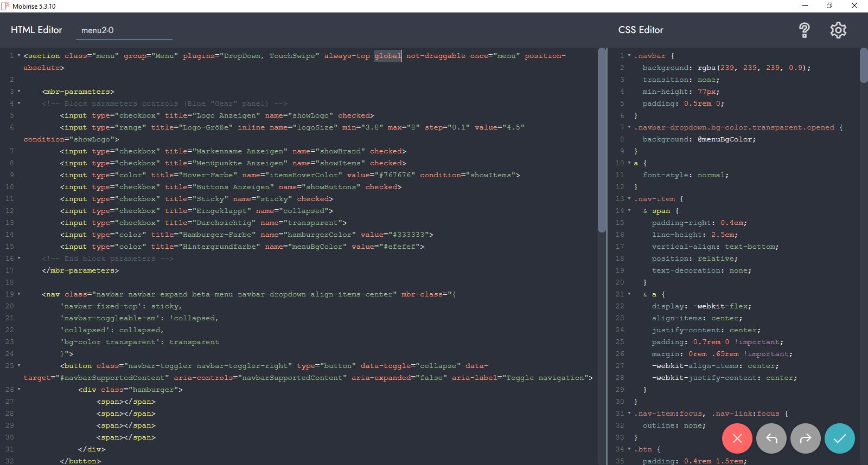Image resolution: width=868 pixels, height=465 pixels.
Task: Click the HTML editor vertical scrollbar
Action: [602, 141]
